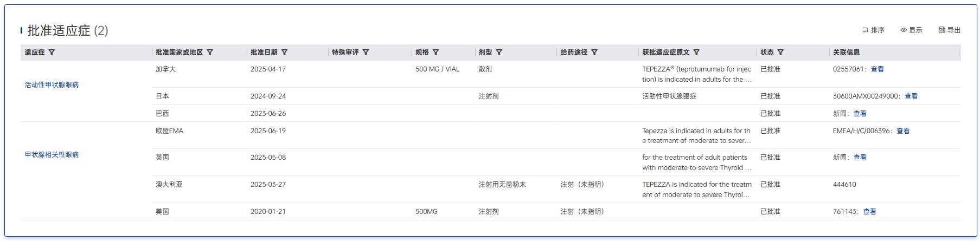This screenshot has height=241, width=980.
Task: Filter the 适应症 column
Action: click(x=52, y=53)
